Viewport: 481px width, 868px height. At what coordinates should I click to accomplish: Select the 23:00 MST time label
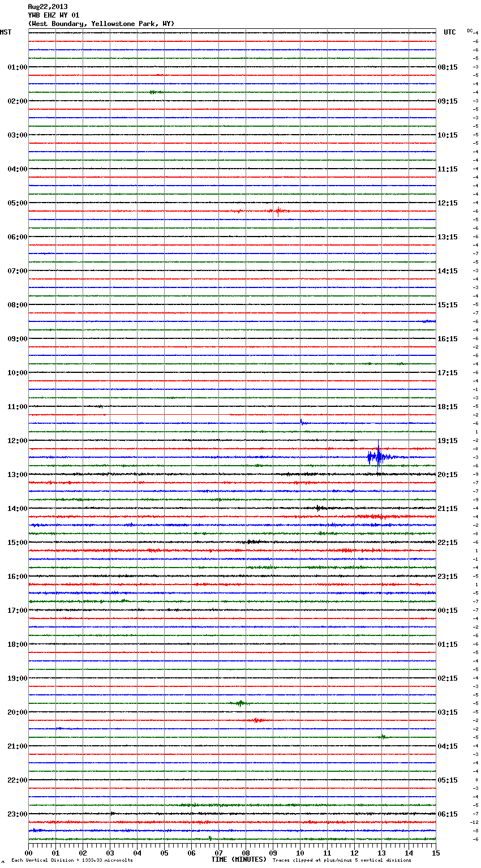17,814
